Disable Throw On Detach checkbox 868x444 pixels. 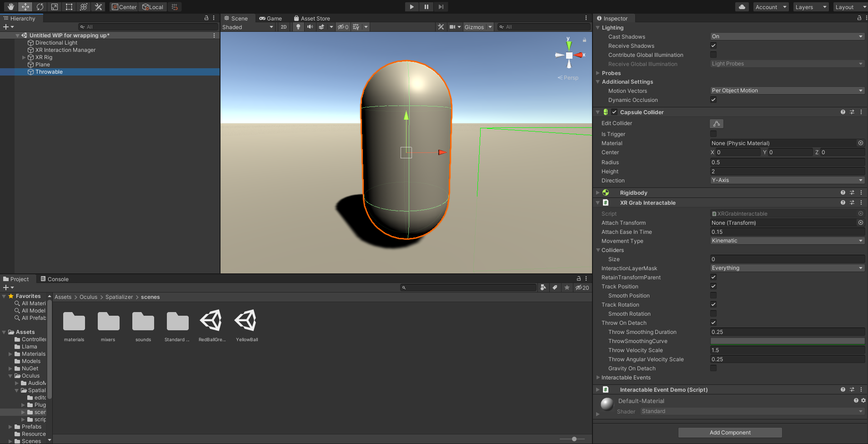(x=713, y=323)
